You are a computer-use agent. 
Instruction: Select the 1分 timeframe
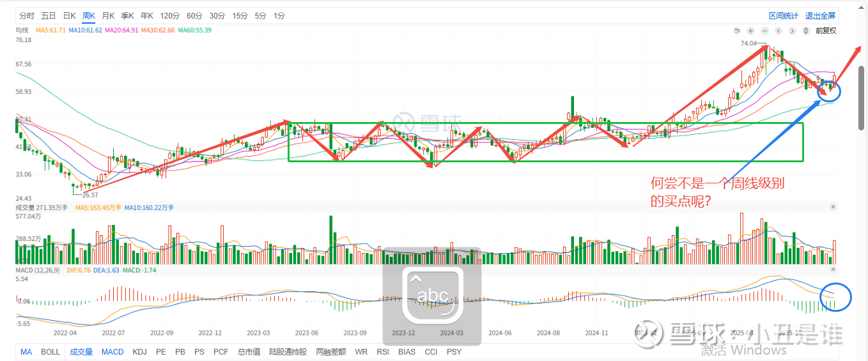pos(279,15)
